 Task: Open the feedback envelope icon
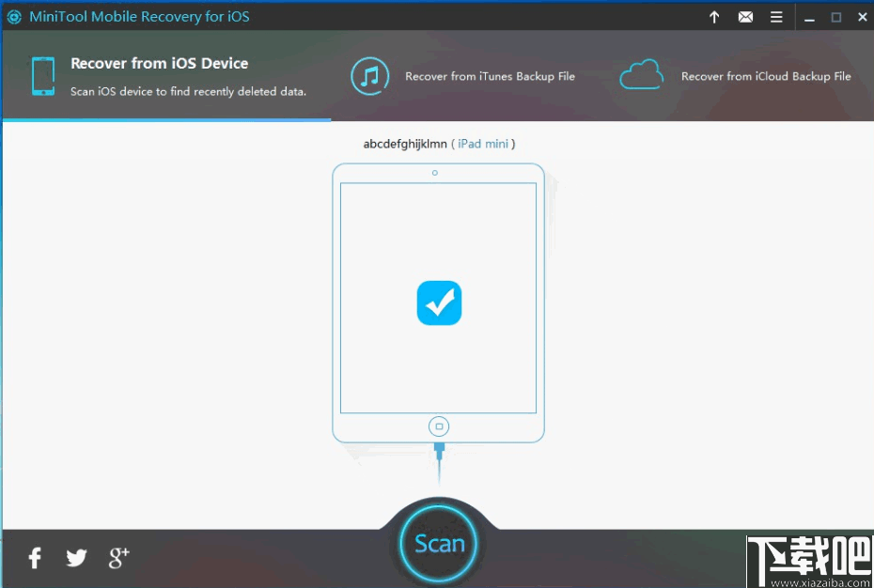pyautogui.click(x=745, y=16)
